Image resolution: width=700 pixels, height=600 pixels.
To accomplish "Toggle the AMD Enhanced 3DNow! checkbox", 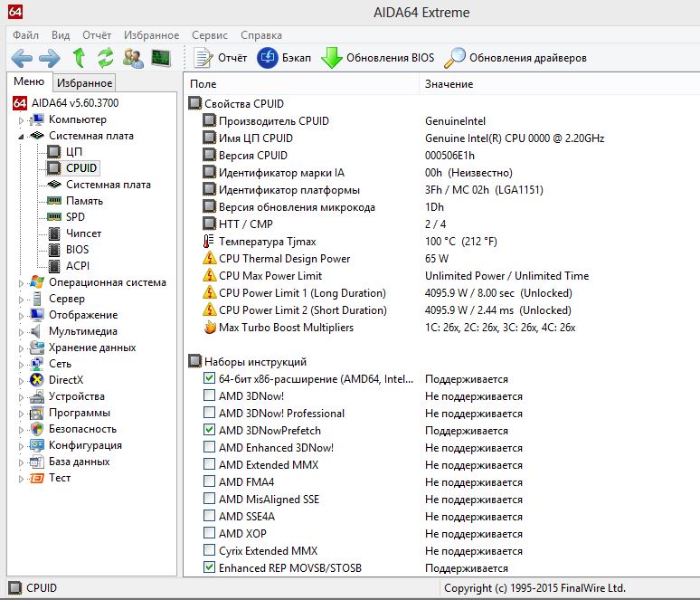I will [209, 446].
